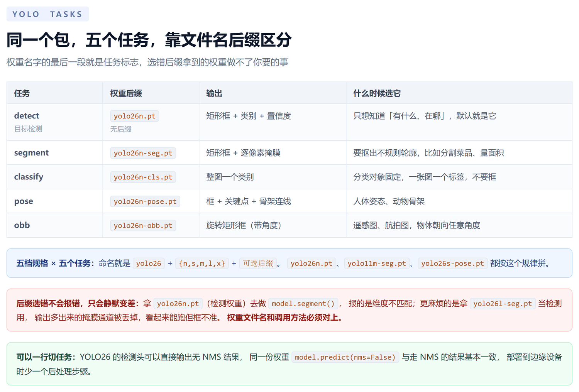Click the yolo11m-seg.pt example code
This screenshot has height=392, width=579.
pyautogui.click(x=377, y=264)
